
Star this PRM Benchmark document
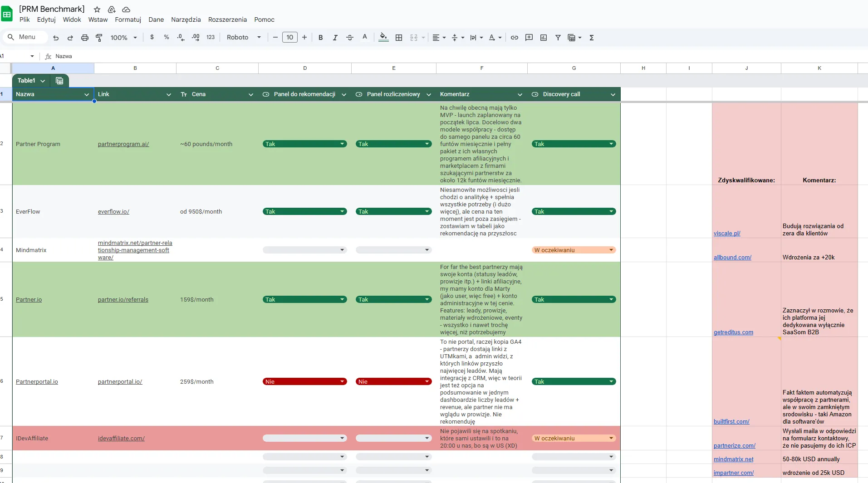pyautogui.click(x=97, y=10)
